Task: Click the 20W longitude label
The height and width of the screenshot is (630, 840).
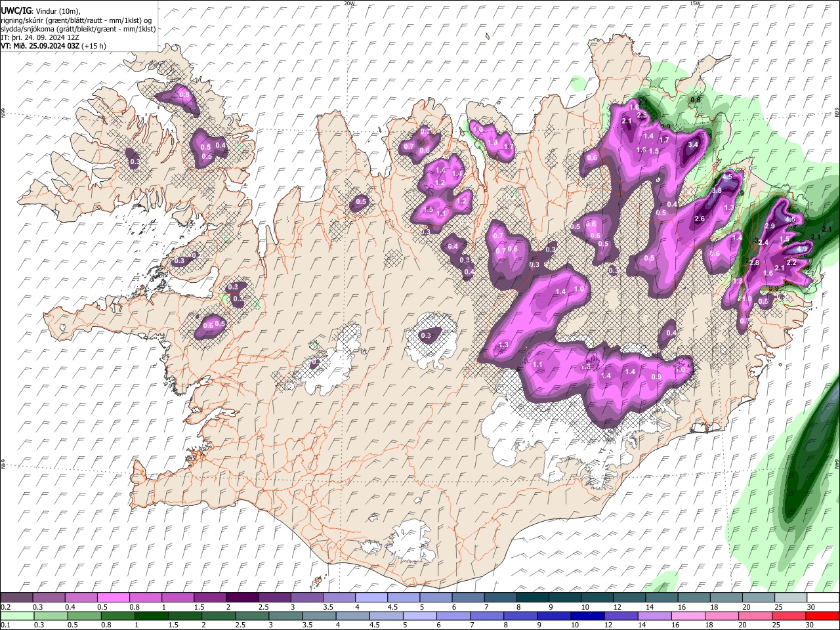Action: pyautogui.click(x=350, y=3)
